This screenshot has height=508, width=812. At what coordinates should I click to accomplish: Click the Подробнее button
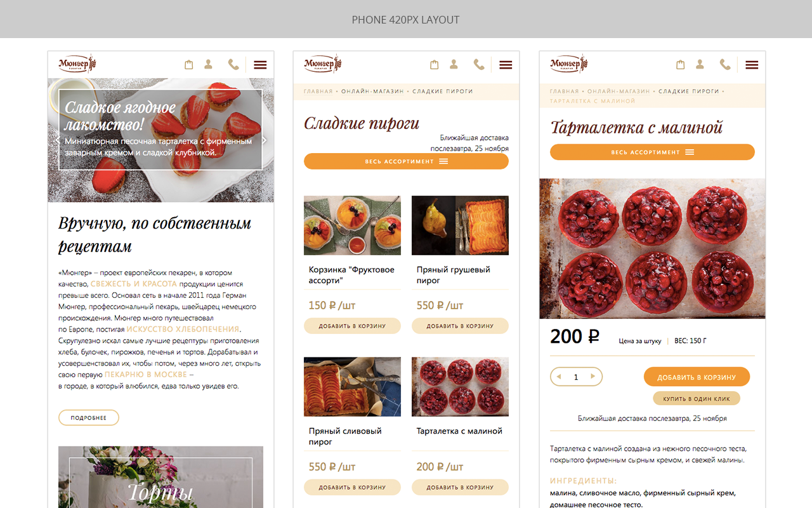point(89,418)
